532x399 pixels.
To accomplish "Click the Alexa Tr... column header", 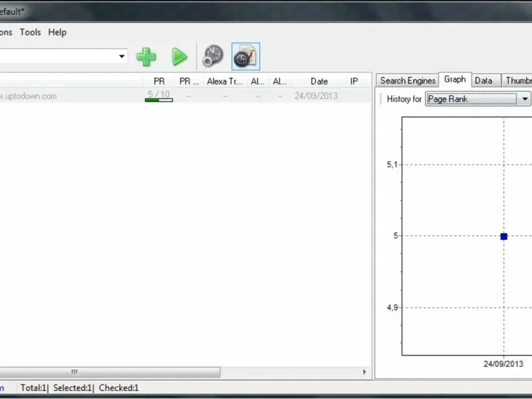I will pyautogui.click(x=224, y=81).
